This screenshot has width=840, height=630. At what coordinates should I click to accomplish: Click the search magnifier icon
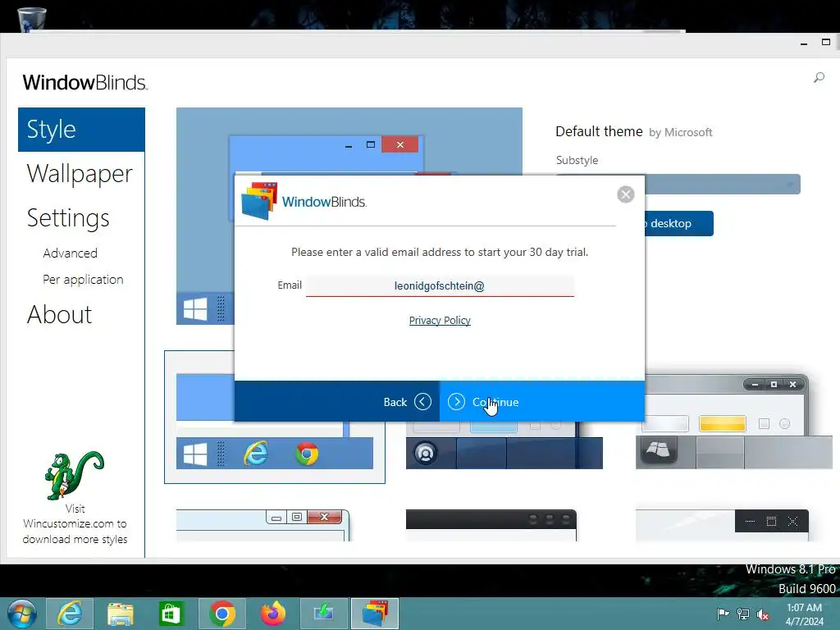[x=819, y=78]
